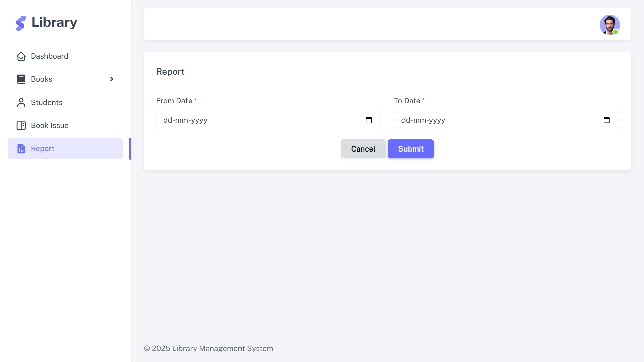The height and width of the screenshot is (362, 644).
Task: Open the Book Issue menu item
Action: point(65,125)
